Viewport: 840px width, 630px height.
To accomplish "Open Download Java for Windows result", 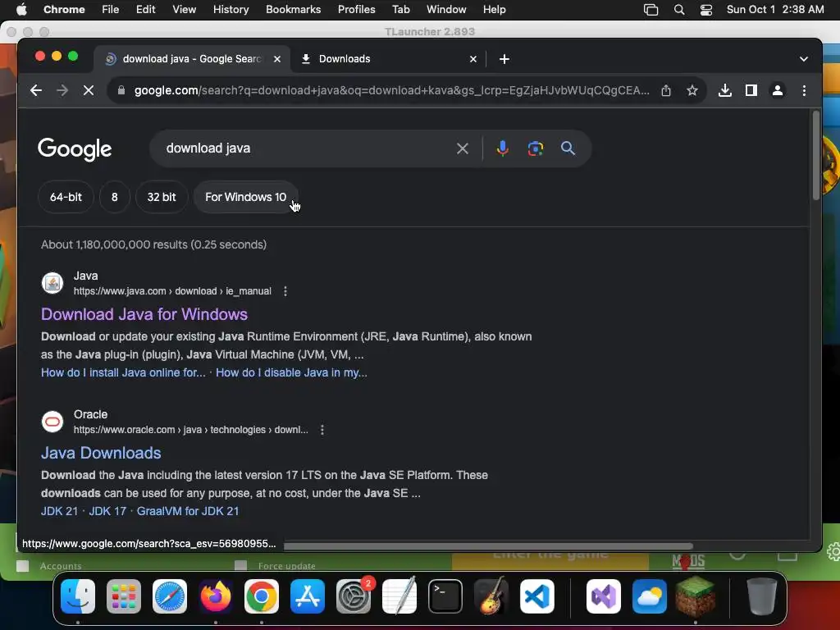I will (144, 314).
